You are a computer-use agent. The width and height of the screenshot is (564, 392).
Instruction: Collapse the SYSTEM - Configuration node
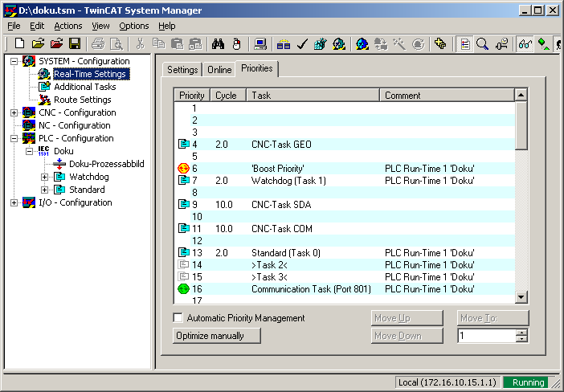pyautogui.click(x=14, y=61)
